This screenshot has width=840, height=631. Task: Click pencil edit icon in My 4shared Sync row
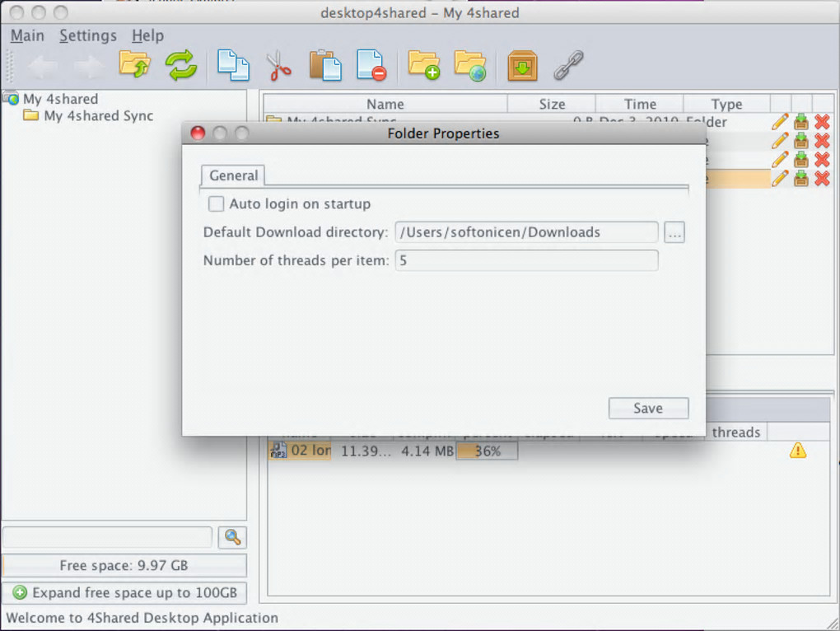(x=780, y=122)
